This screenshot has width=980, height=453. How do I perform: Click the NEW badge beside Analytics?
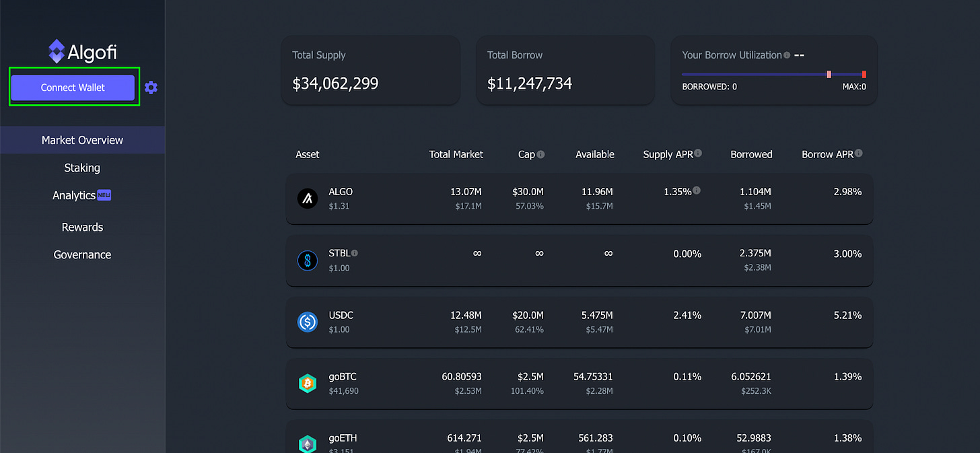pos(104,195)
